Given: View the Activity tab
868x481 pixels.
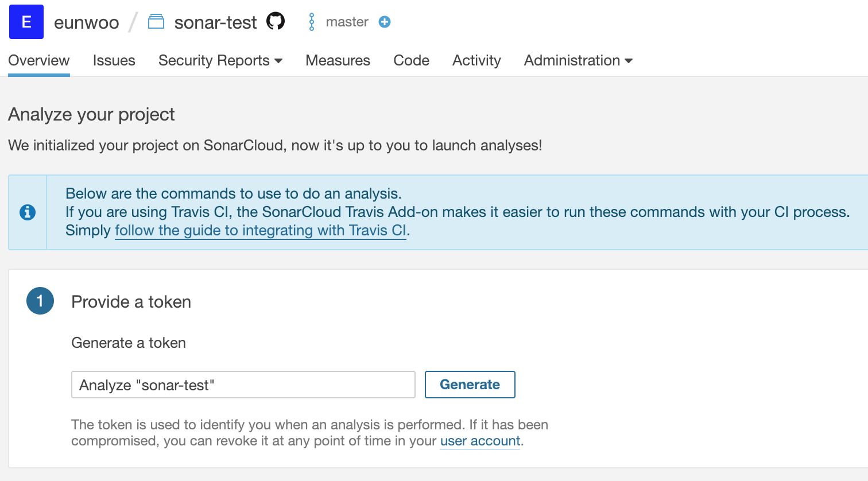Looking at the screenshot, I should click(476, 60).
